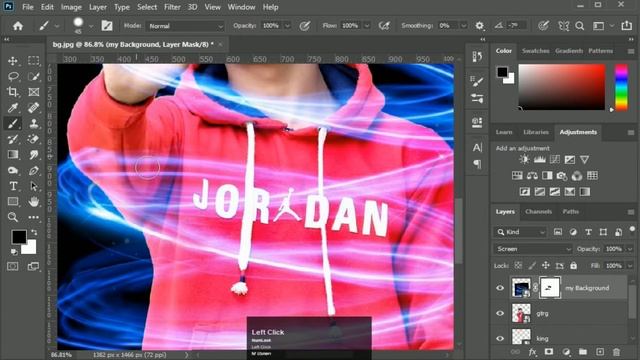
Task: Select the Gradient tool
Action: pos(13,155)
